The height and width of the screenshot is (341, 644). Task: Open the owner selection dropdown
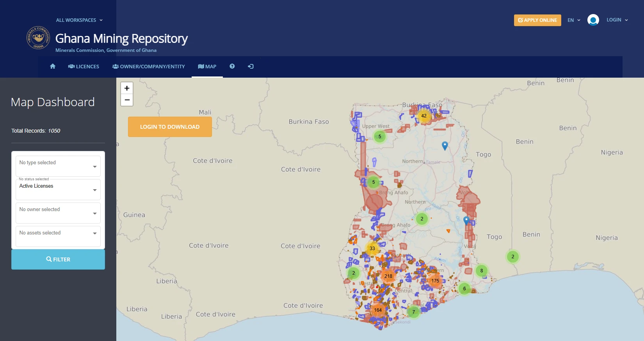pyautogui.click(x=58, y=213)
